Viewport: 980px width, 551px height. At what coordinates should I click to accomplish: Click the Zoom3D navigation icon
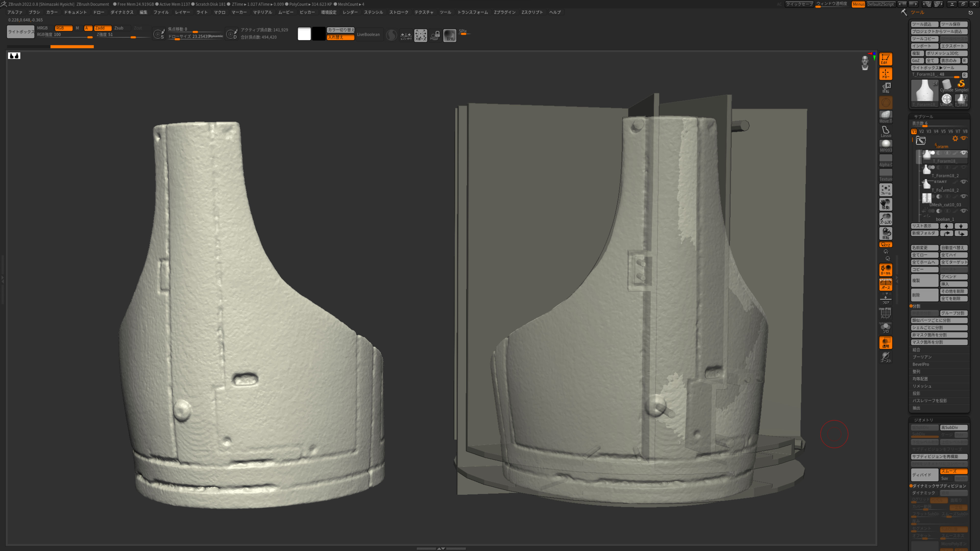click(x=885, y=219)
